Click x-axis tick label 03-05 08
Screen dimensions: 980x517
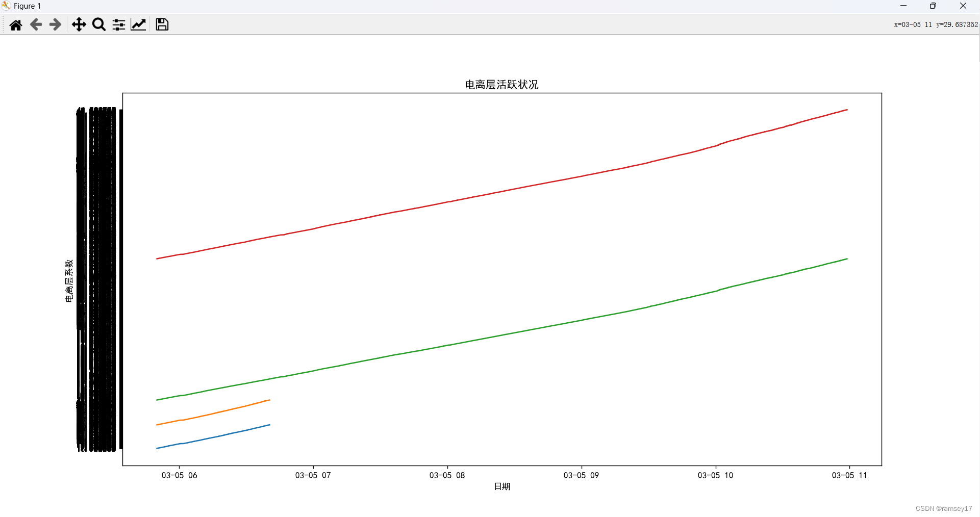447,475
